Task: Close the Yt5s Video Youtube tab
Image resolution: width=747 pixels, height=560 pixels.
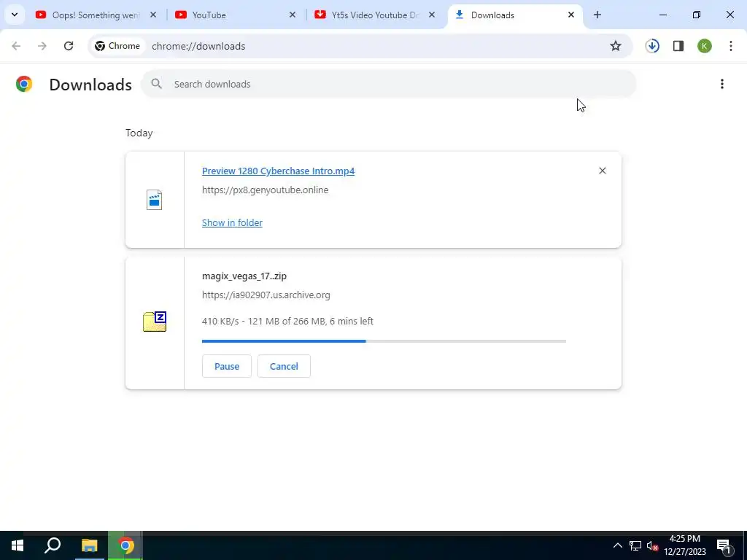Action: tap(432, 15)
